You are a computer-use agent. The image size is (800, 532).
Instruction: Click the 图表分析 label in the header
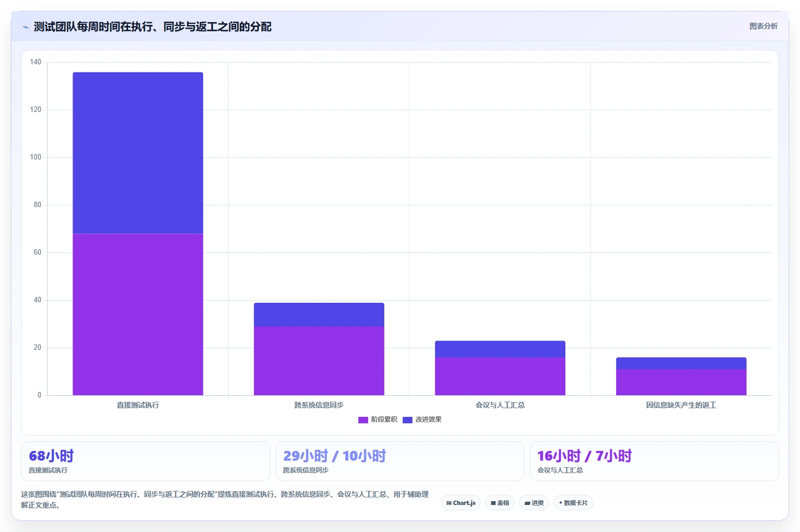pyautogui.click(x=763, y=26)
